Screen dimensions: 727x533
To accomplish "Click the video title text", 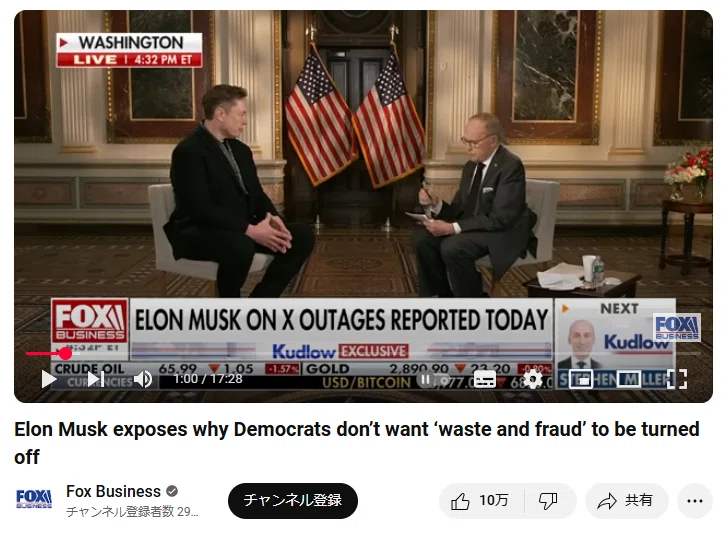I will pos(357,443).
